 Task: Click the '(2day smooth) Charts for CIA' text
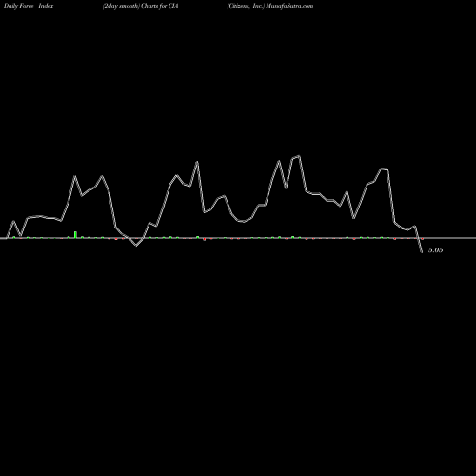click(x=140, y=6)
